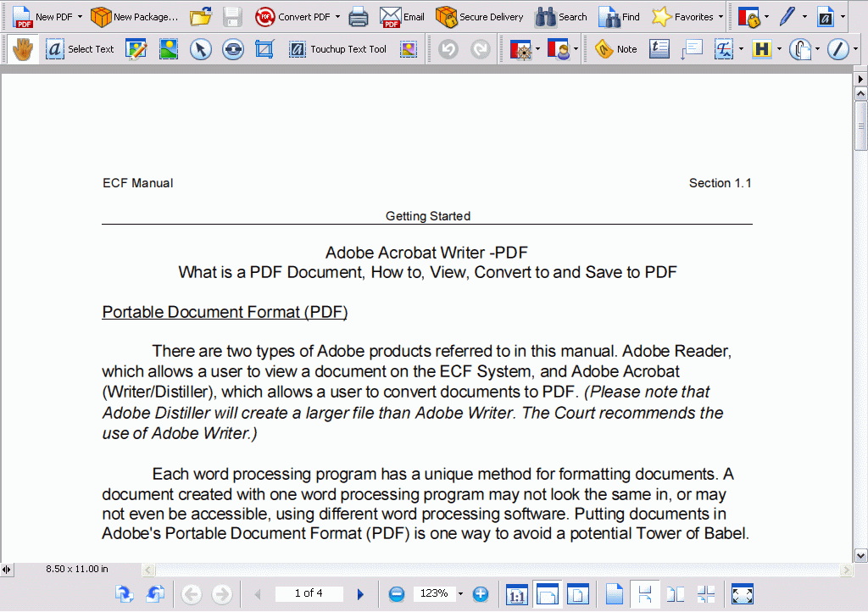Select the text edits strike-through tool
This screenshot has height=612, width=868.
(x=724, y=49)
